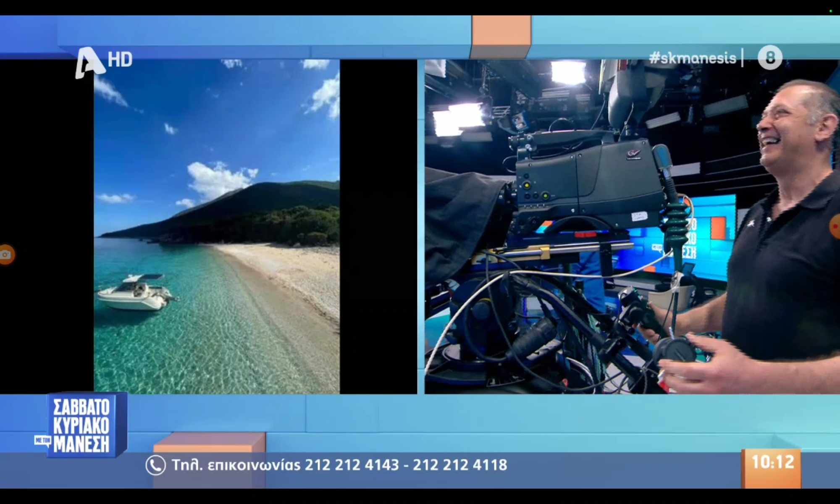Click phone number 212 212 4118

(x=460, y=465)
